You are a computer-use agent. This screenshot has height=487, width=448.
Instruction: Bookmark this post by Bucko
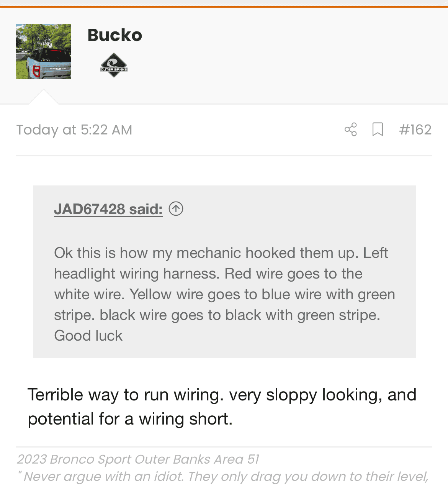[x=378, y=130]
